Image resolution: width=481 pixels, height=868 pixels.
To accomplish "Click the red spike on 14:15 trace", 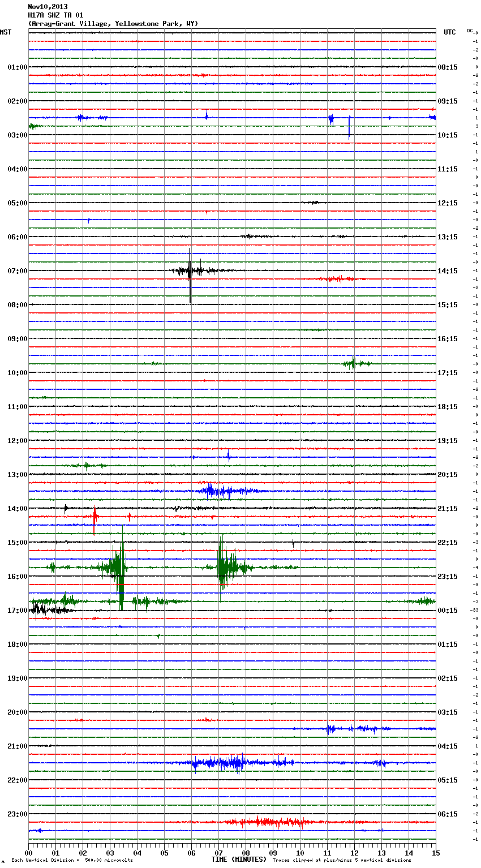I will point(95,519).
